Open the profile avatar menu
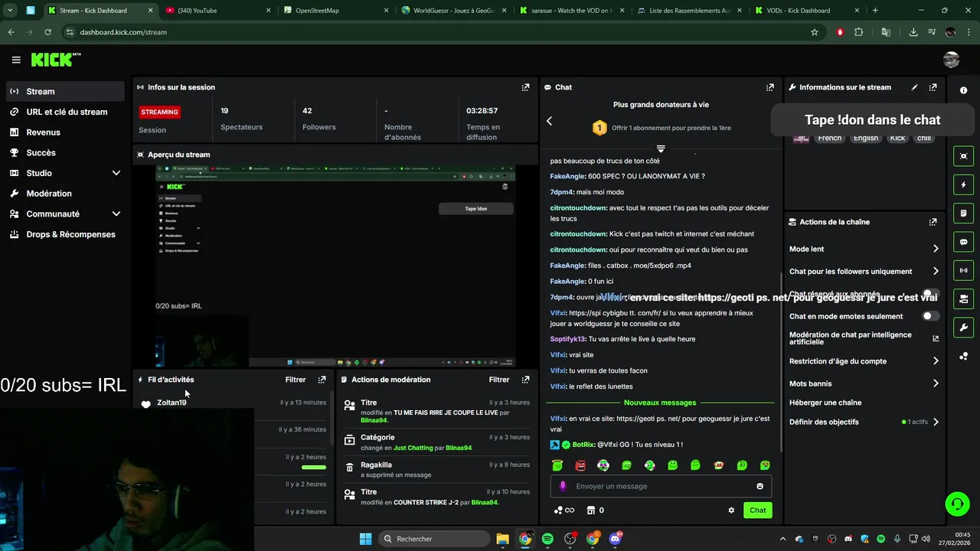 [951, 60]
